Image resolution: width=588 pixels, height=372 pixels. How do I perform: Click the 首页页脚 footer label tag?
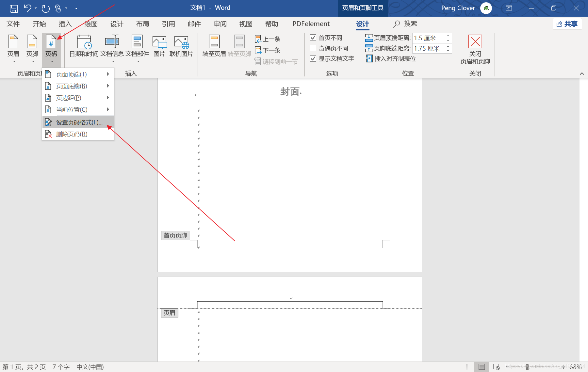click(x=175, y=235)
